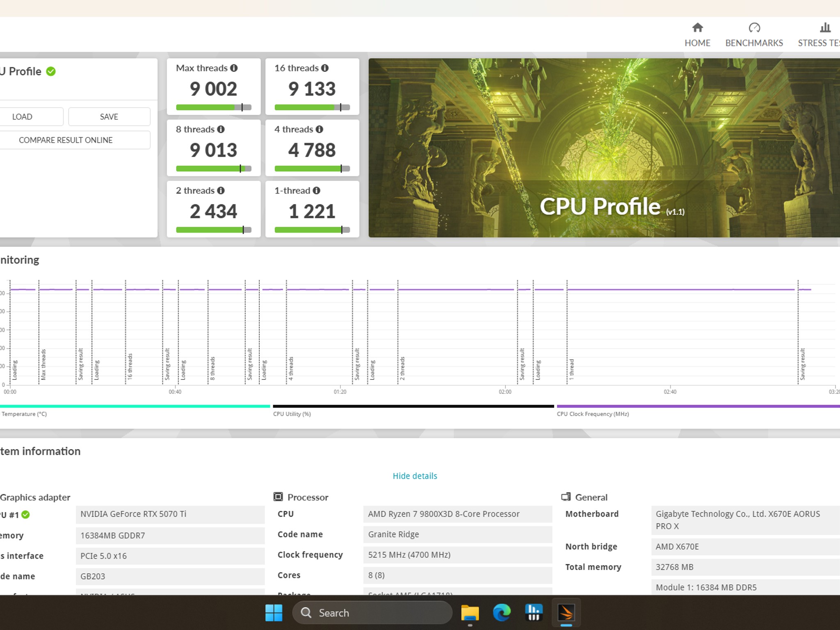This screenshot has height=630, width=840.
Task: Click the 1-thread info icon
Action: click(316, 190)
